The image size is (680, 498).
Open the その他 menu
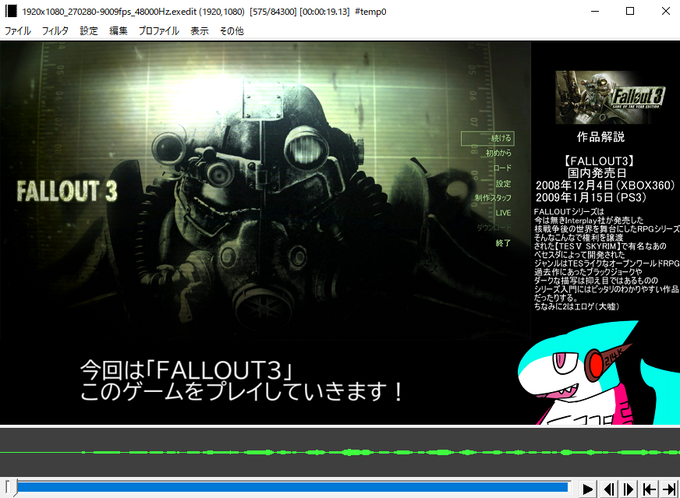pos(232,31)
